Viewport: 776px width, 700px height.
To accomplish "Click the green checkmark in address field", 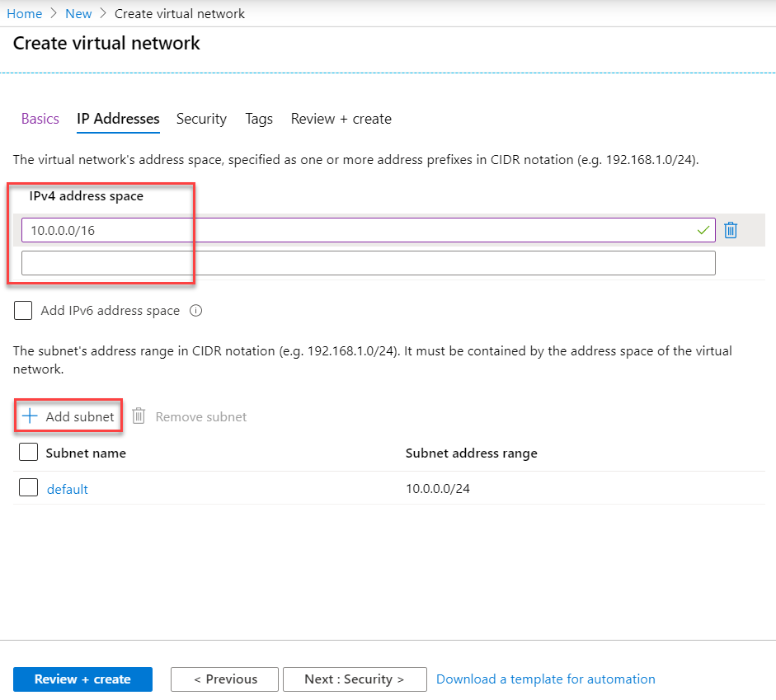I will 703,230.
